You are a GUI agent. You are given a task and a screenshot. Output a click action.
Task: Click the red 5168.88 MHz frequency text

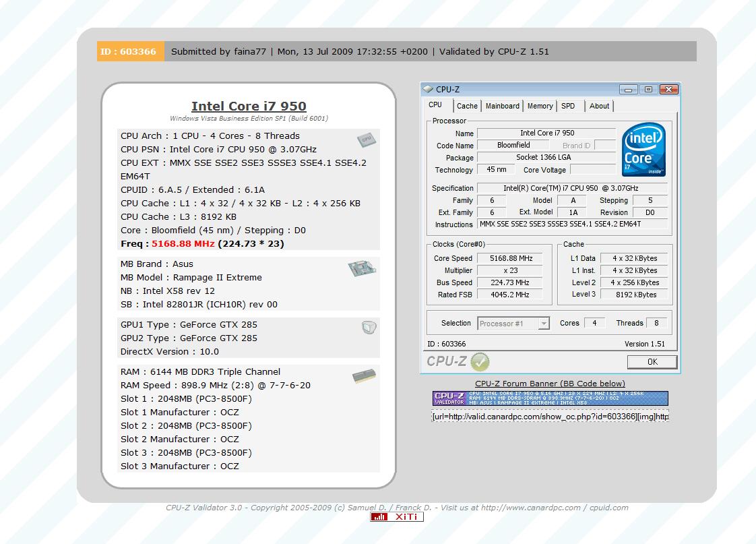[x=183, y=243]
